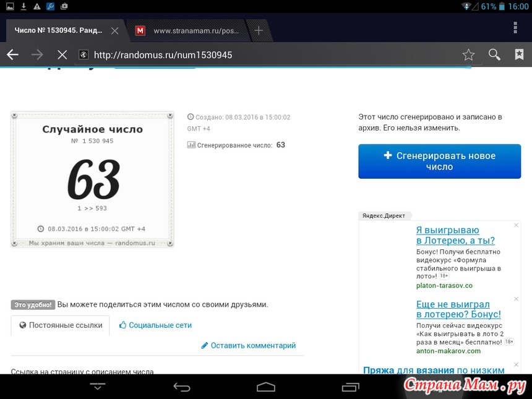Tap Android recent apps button
The height and width of the screenshot is (399, 532).
click(350, 387)
